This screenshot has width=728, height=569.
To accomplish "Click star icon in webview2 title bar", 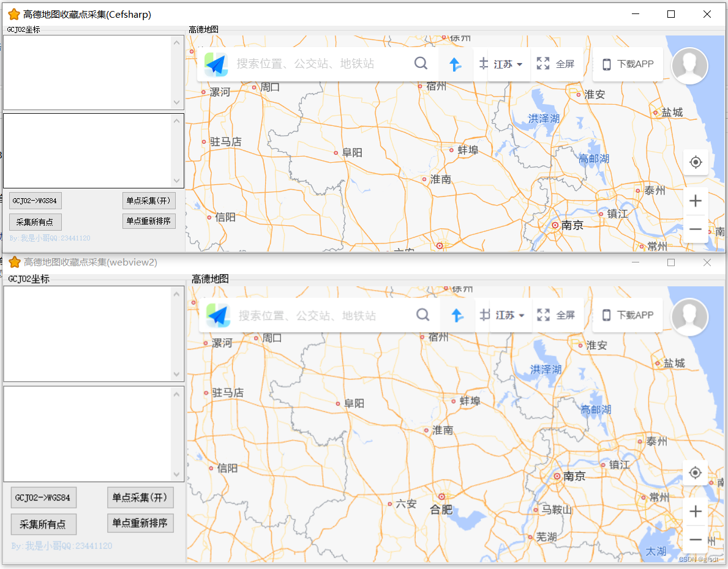I will click(15, 262).
